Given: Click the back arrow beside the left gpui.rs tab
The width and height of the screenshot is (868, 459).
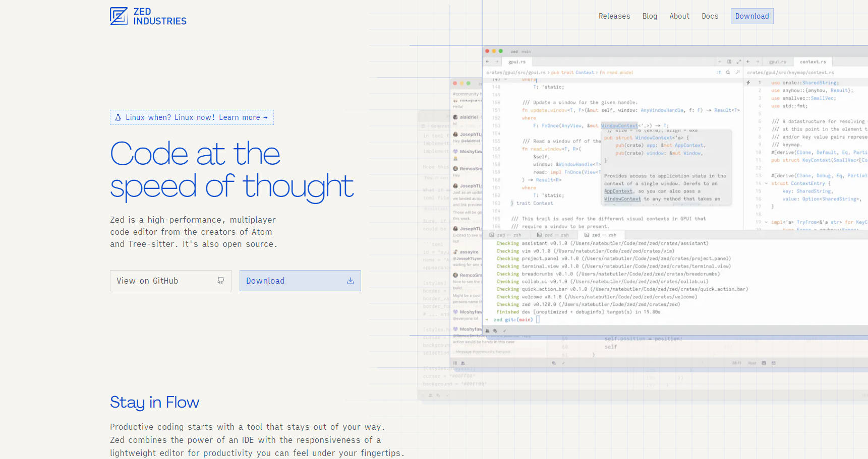Looking at the screenshot, I should click(x=487, y=62).
